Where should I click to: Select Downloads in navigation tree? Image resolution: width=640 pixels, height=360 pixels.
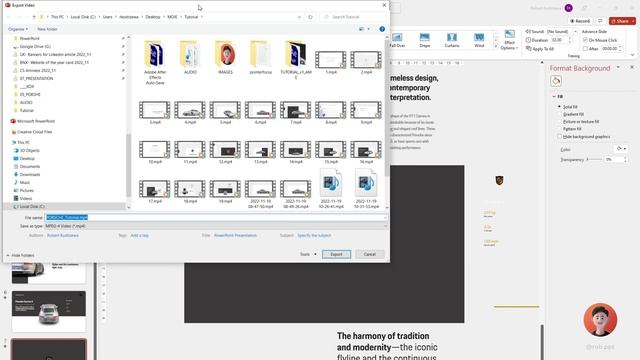(30, 174)
